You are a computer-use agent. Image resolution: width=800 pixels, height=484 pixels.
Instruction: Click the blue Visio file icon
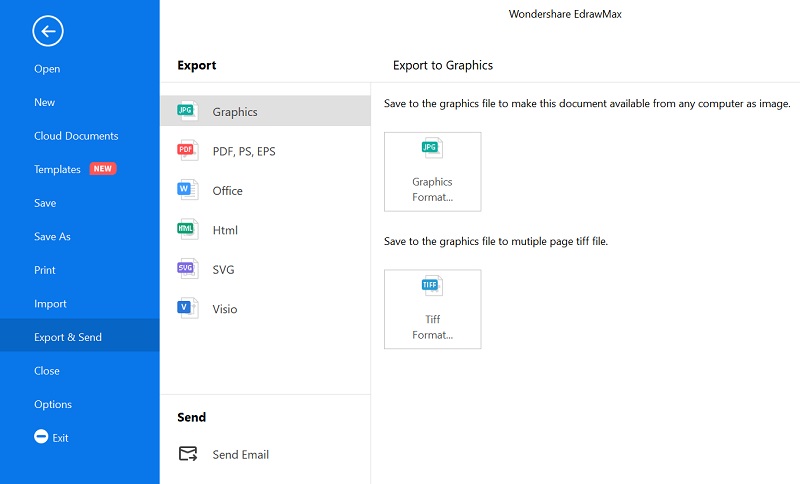pos(187,308)
